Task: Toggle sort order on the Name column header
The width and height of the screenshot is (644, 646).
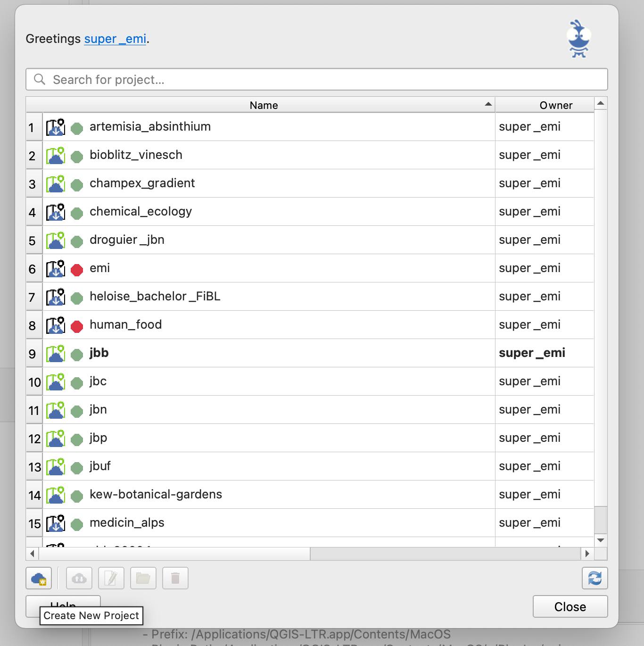Action: tap(264, 105)
